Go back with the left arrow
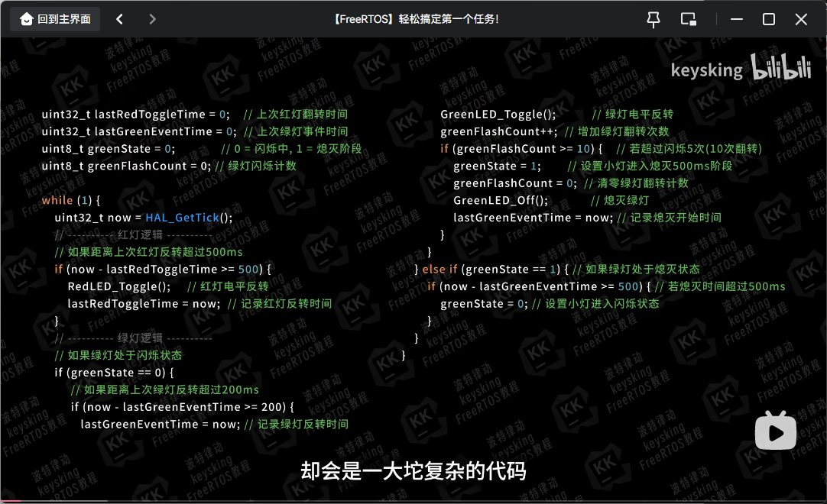Screen dimensions: 827x504 click(120, 20)
